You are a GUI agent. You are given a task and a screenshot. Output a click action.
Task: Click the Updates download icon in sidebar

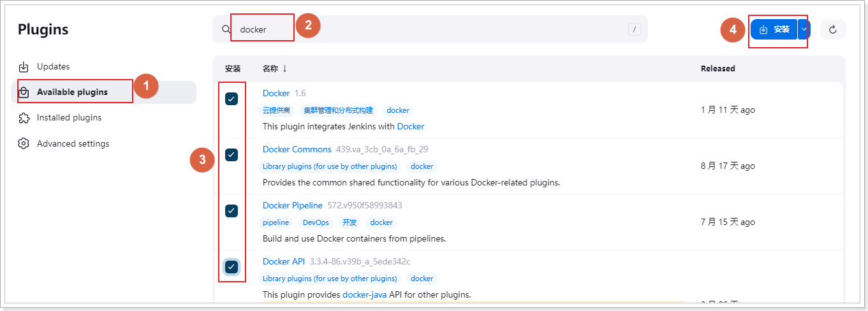coord(24,66)
